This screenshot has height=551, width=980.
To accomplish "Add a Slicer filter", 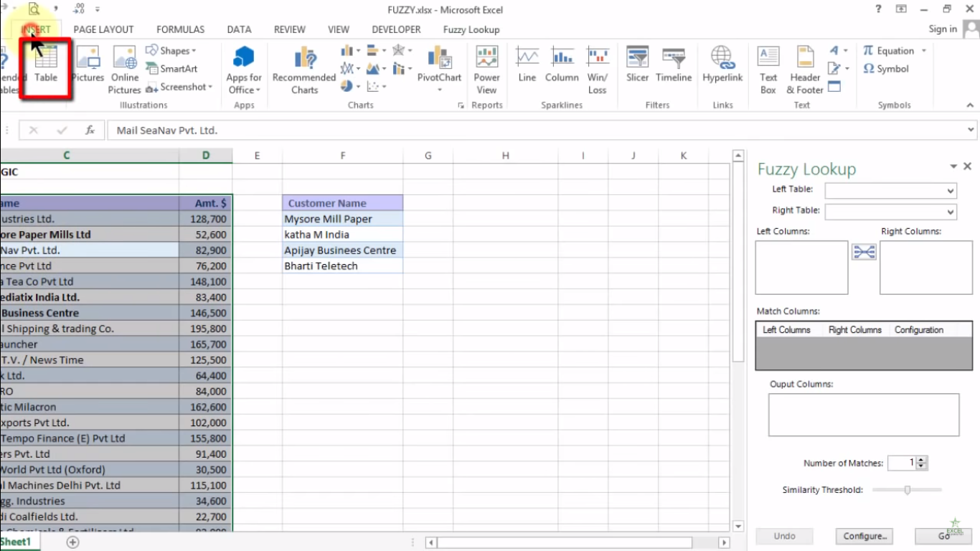I will click(x=637, y=65).
